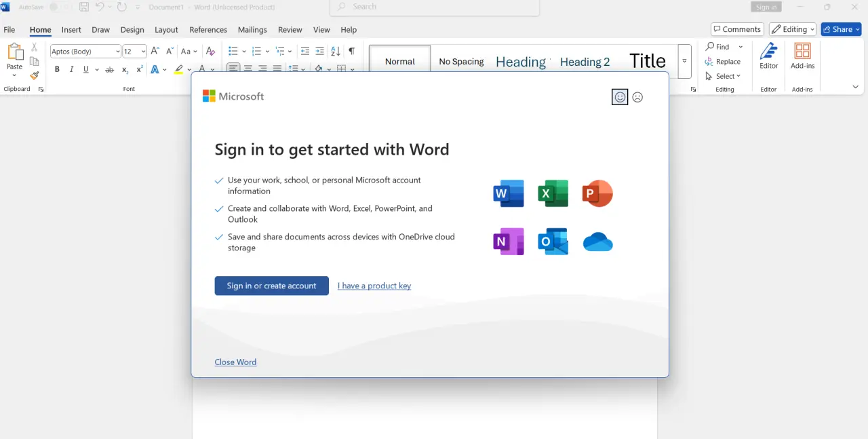The image size is (868, 439).
Task: Open the Comments button
Action: (x=737, y=29)
